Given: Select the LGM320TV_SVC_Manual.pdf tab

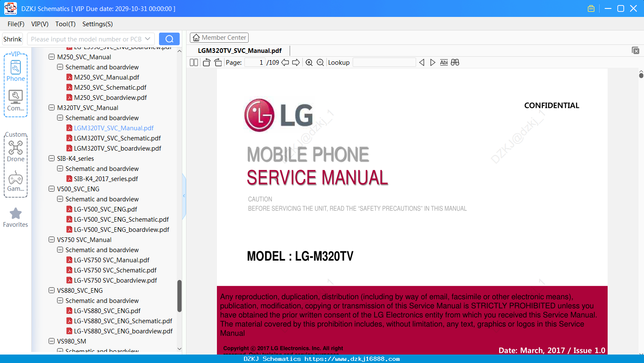Looking at the screenshot, I should (240, 50).
